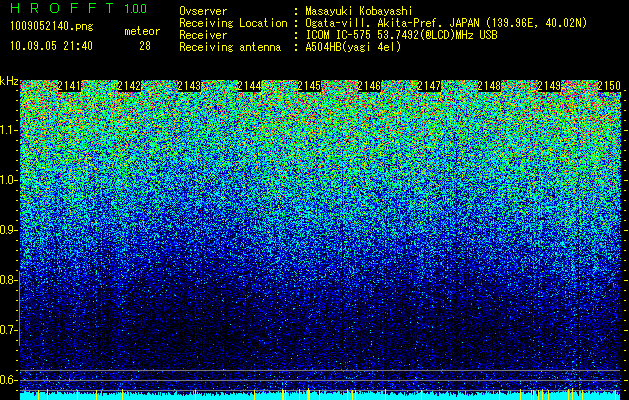629x400 pixels.
Task: Click the antenna text A504HB(yagi 4el)
Action: pos(353,47)
